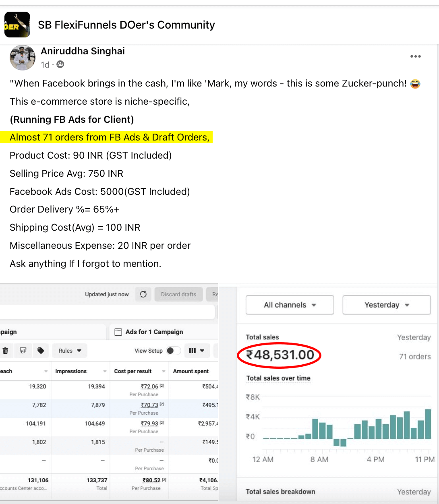Screen dimensions: 439x504
Task: Click the refresh icon next to Updated just now
Action: coord(143,294)
